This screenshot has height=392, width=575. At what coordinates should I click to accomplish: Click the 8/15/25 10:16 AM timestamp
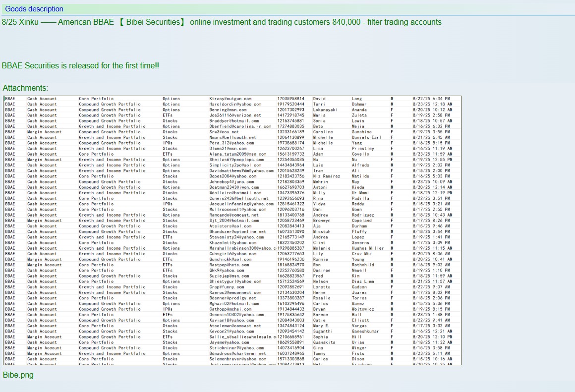pos(432,359)
